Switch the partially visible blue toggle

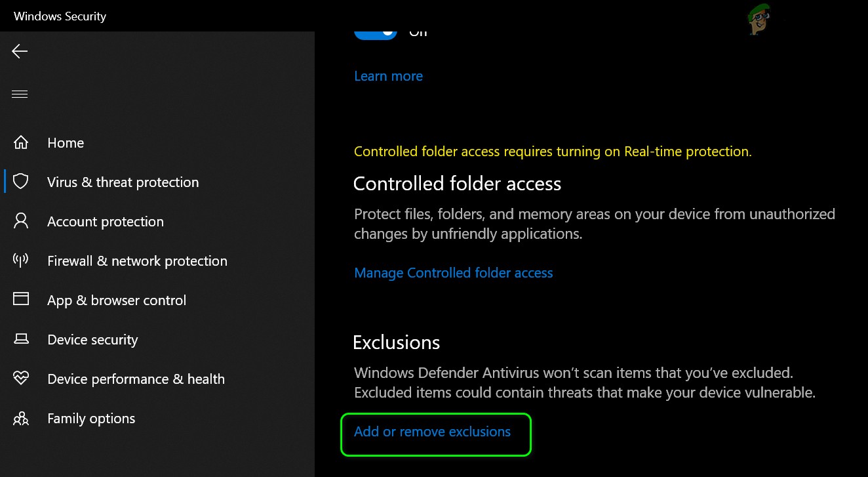click(376, 31)
